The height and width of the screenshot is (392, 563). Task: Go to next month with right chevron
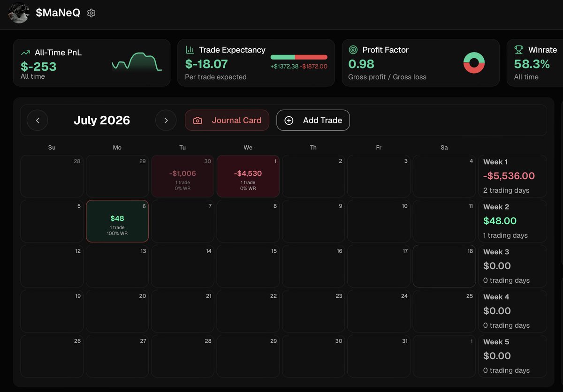[x=166, y=121]
